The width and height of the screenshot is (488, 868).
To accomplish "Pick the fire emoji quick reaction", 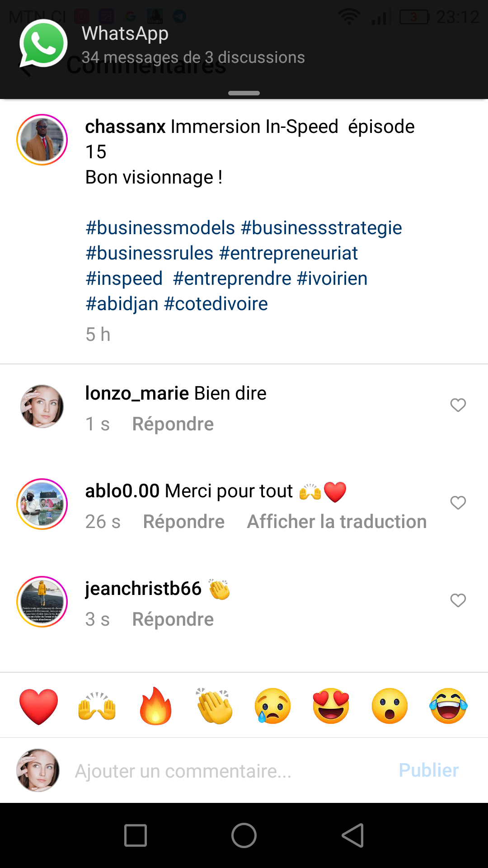I will pyautogui.click(x=155, y=706).
